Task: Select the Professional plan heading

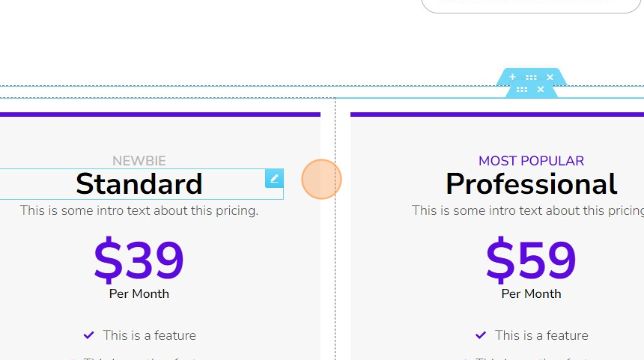Action: (531, 184)
